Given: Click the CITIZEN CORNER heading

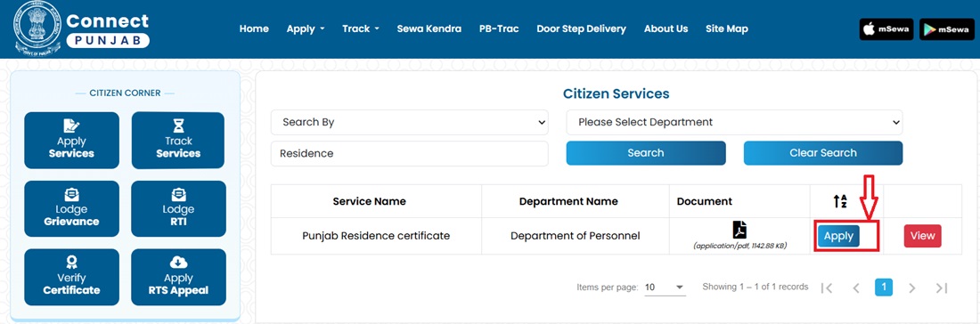Looking at the screenshot, I should [x=125, y=93].
